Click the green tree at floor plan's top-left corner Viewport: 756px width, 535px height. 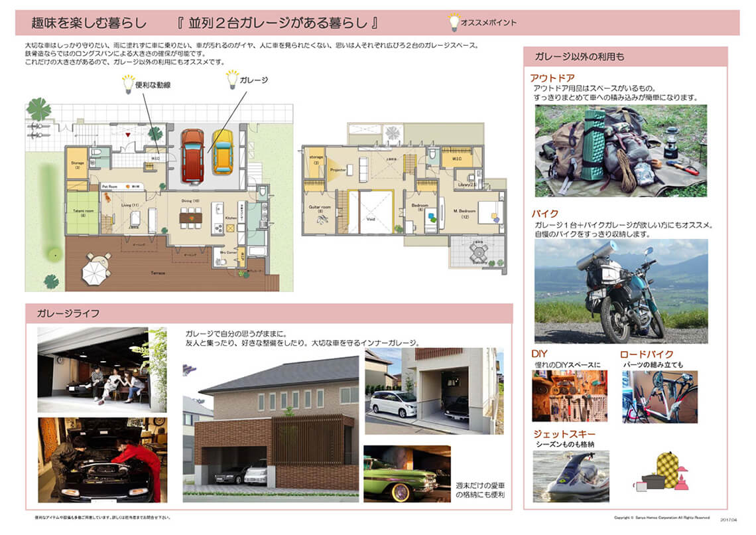click(x=38, y=109)
